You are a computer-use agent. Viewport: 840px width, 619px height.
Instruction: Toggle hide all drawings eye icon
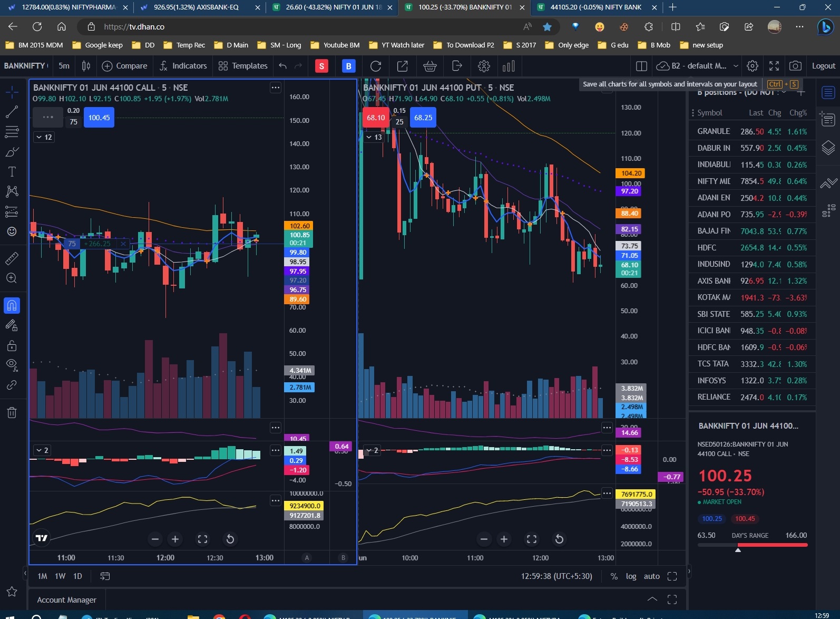12,365
